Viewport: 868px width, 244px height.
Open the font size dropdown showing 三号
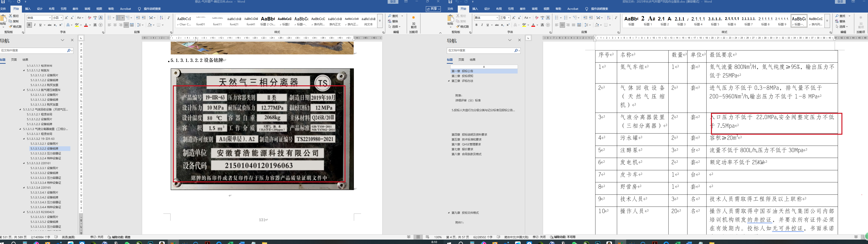pyautogui.click(x=509, y=18)
